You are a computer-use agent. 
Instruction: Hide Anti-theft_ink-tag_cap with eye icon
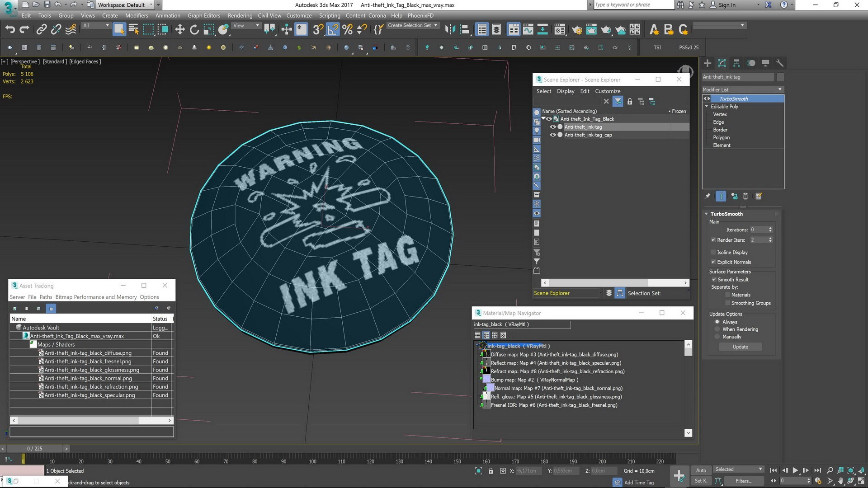coord(552,135)
